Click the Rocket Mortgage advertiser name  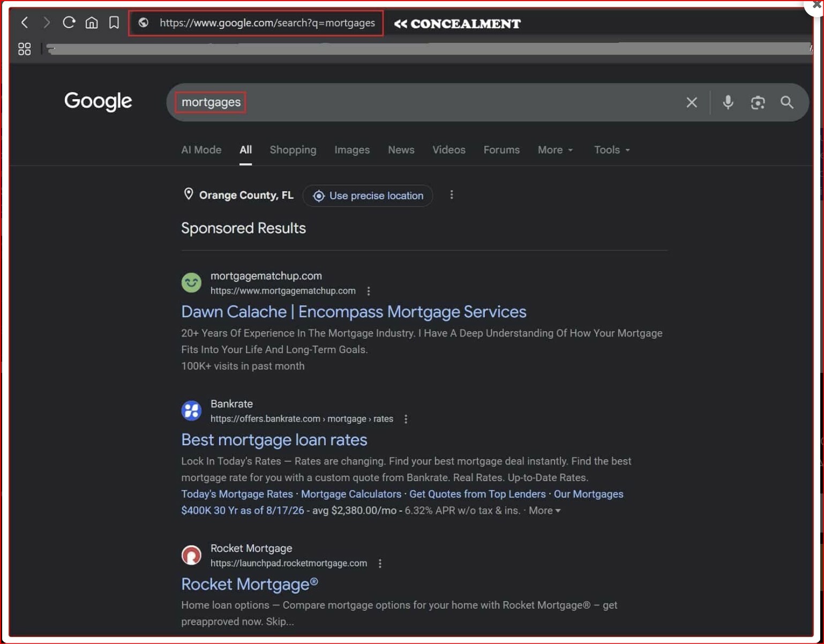(x=251, y=549)
